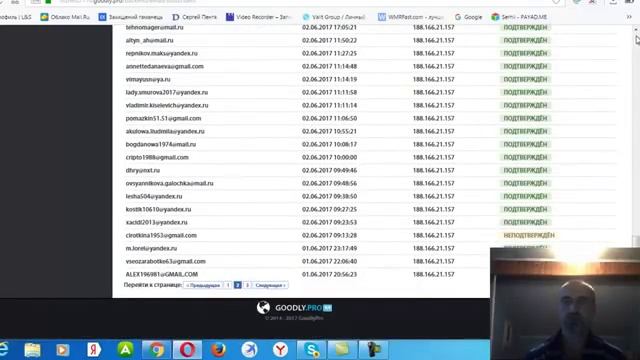The width and height of the screenshot is (640, 360).
Task: Go to the previous page via Предыдущая
Action: 203,285
